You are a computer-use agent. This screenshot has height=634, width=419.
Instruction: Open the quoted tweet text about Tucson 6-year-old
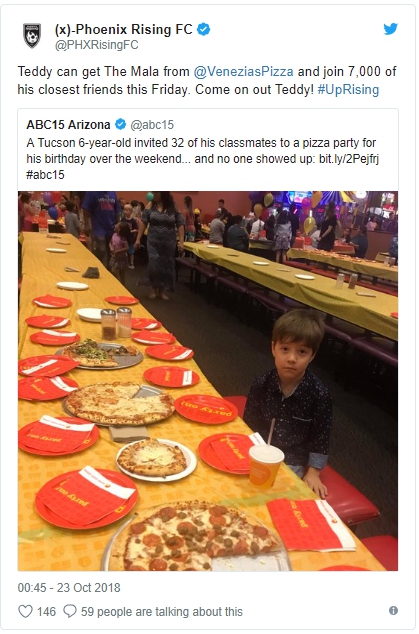click(x=202, y=158)
